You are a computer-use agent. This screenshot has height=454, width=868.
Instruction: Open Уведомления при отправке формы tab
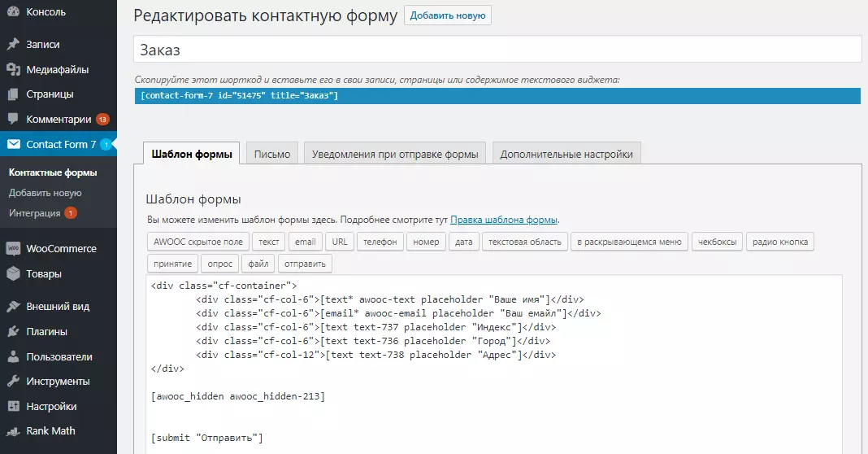395,154
